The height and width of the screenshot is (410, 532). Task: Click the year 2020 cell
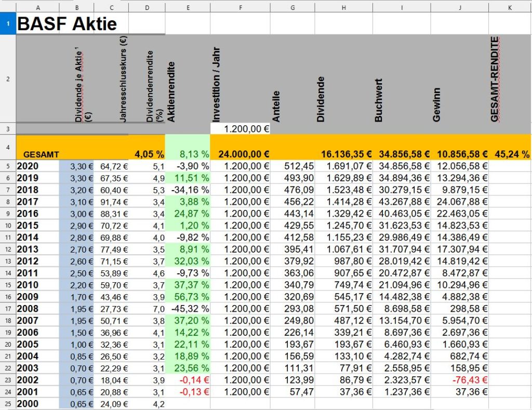click(37, 166)
